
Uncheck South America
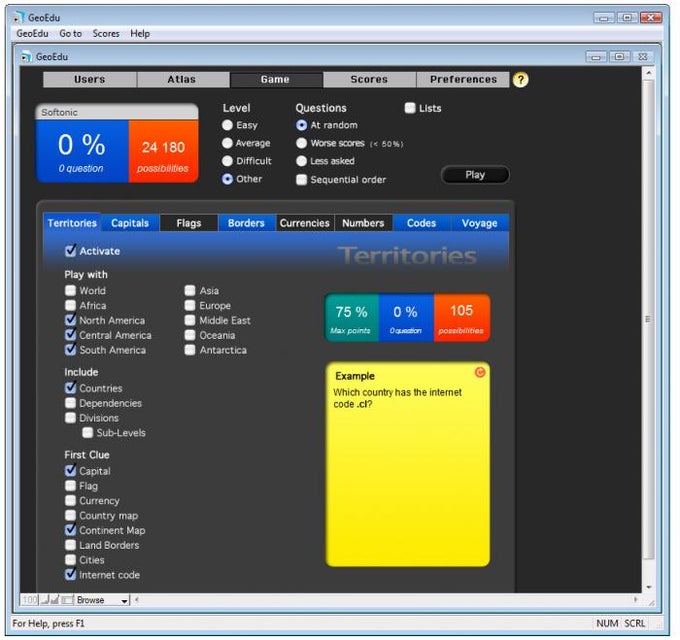(x=70, y=349)
